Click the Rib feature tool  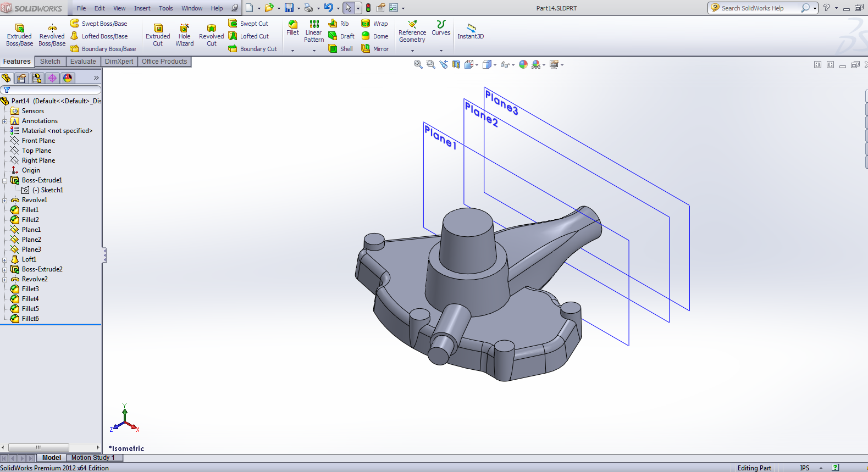coord(339,24)
